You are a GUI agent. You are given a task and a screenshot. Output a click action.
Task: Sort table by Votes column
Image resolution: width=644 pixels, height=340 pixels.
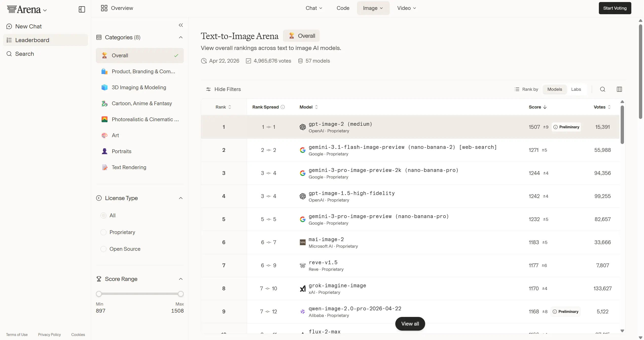click(x=602, y=107)
